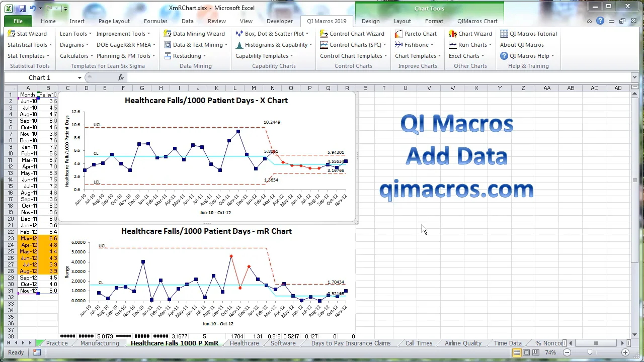Insert function using fx button
This screenshot has height=362, width=644.
(121, 77)
